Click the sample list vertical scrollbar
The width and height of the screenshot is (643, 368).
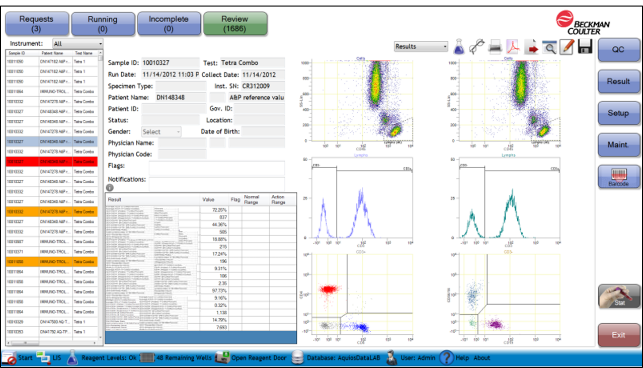click(x=100, y=197)
